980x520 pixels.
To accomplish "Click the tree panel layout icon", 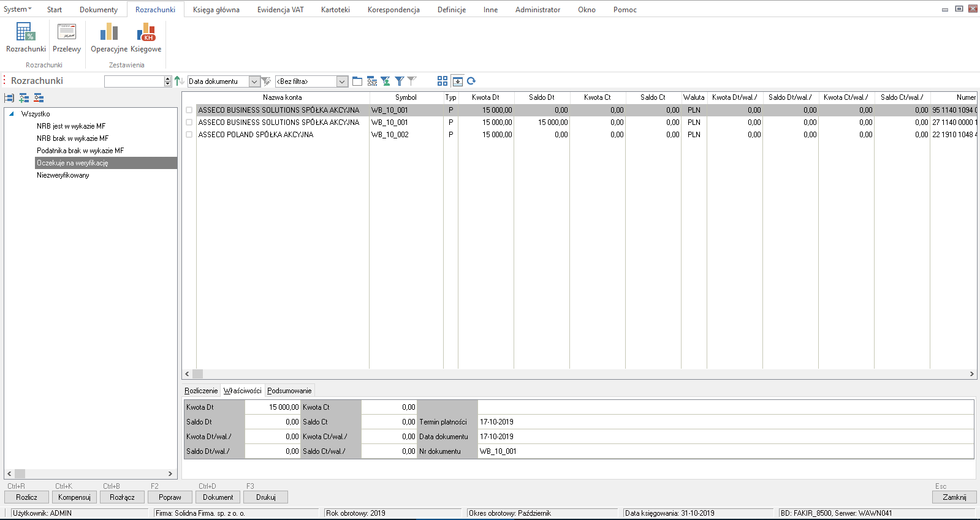I will (x=9, y=98).
